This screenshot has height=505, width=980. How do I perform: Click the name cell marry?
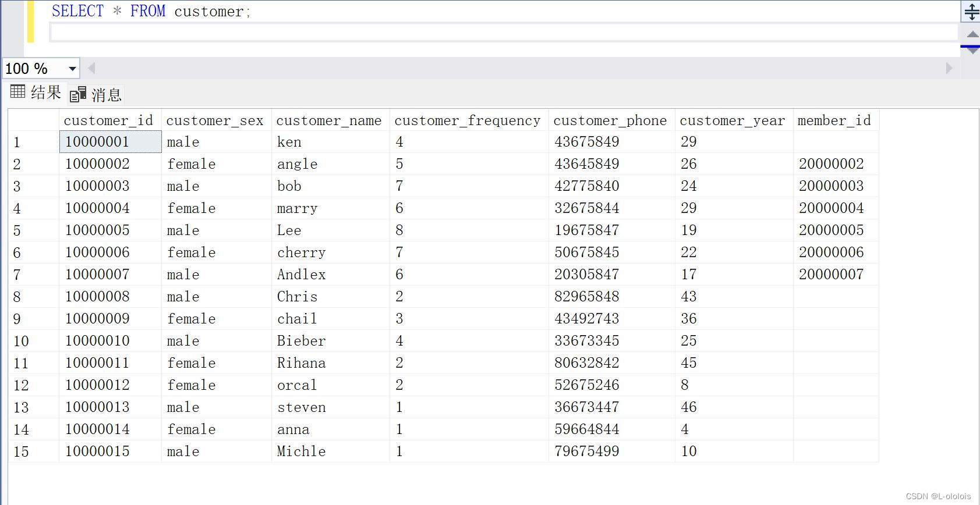[330, 208]
